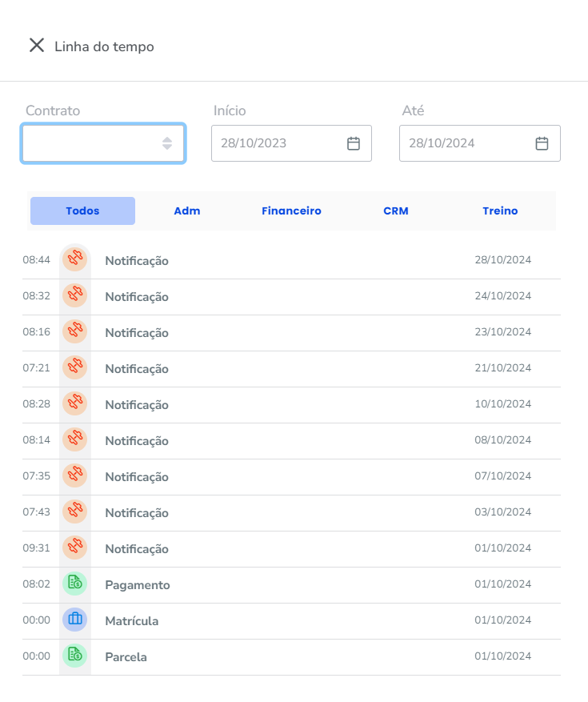Click the notification icon at 07:21
Screen dimensions: 588x702
tap(74, 367)
